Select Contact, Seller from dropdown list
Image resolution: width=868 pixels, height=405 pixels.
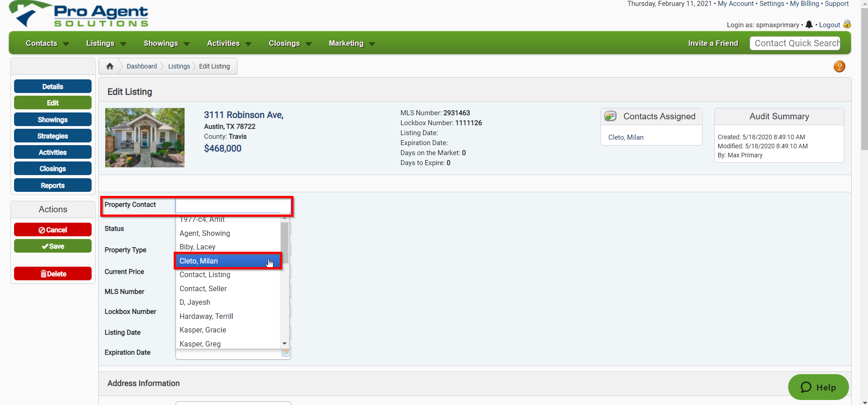[x=228, y=288]
